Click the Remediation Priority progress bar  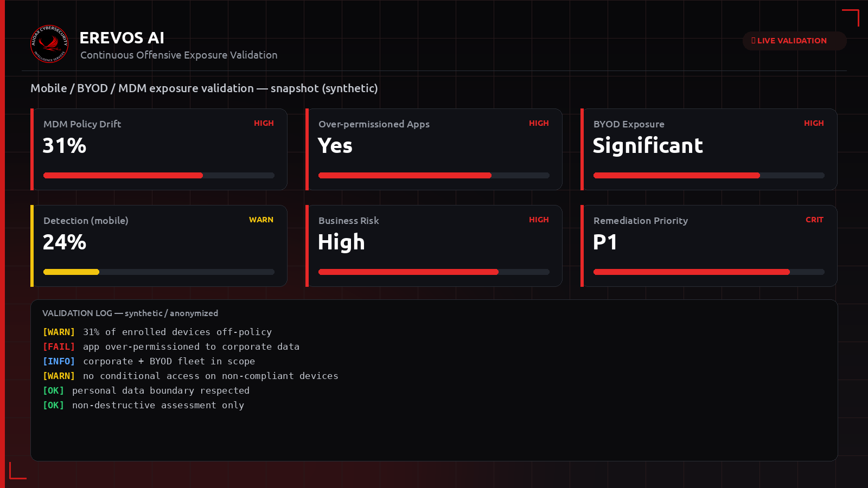(709, 272)
